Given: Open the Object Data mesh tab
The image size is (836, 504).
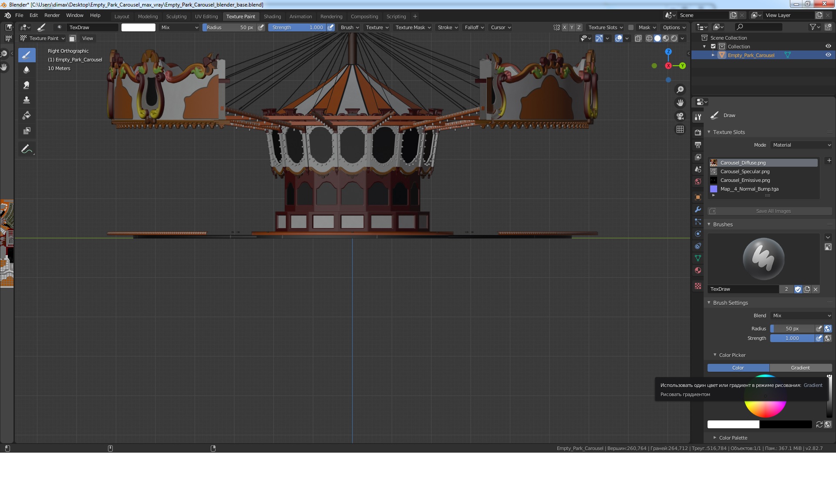Looking at the screenshot, I should click(x=698, y=258).
